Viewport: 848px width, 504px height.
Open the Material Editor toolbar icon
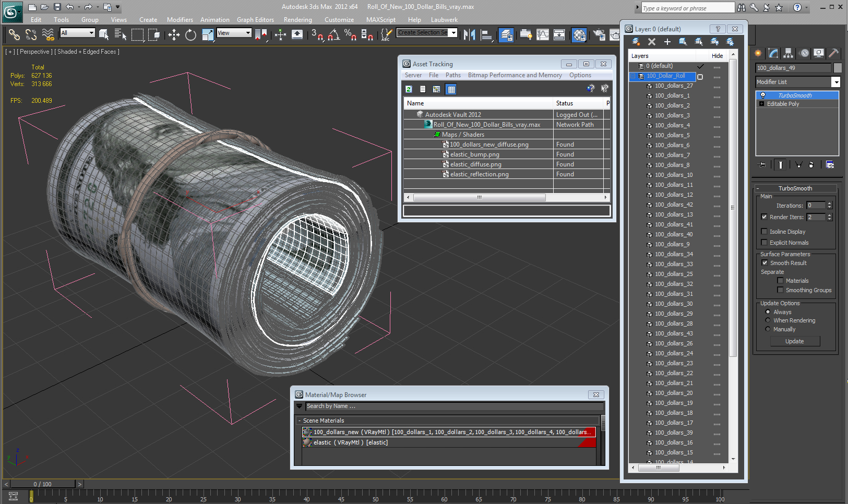tap(579, 35)
